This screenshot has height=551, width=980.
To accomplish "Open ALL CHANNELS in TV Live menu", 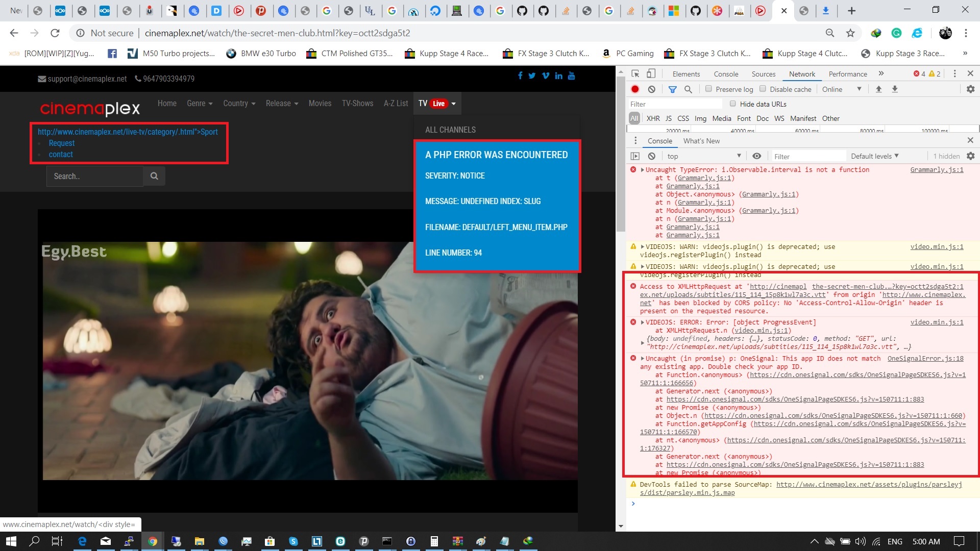I will click(451, 130).
